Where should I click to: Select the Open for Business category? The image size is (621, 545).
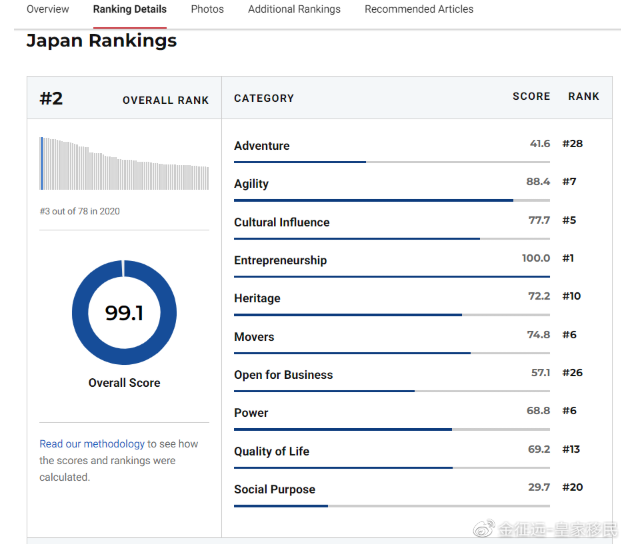pos(283,375)
